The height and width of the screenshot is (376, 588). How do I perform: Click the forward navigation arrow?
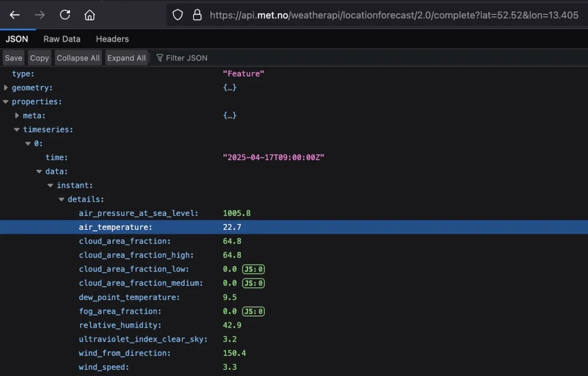click(x=40, y=15)
